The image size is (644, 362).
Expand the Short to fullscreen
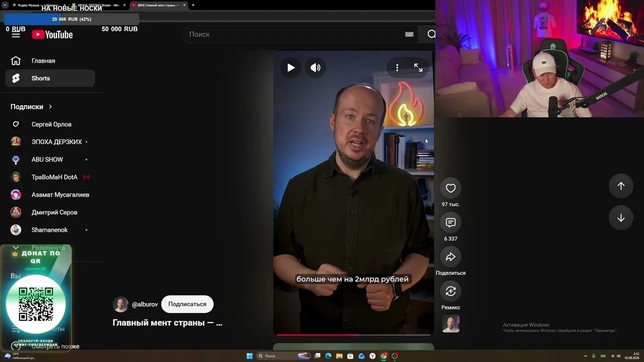tap(418, 67)
